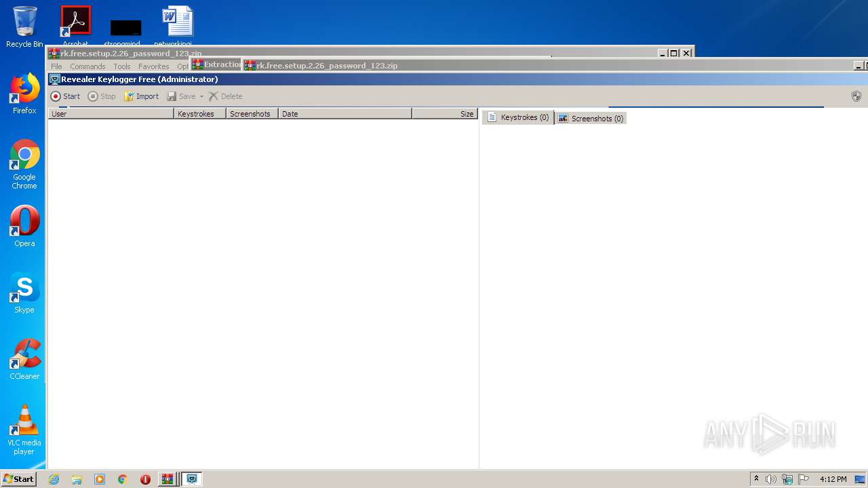The width and height of the screenshot is (868, 488).
Task: Close the WinRAR archive window
Action: (x=686, y=53)
